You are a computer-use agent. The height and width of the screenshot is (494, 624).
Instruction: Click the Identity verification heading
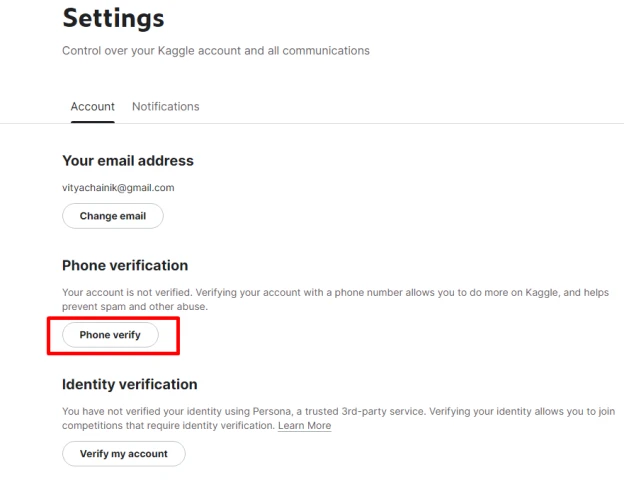130,384
